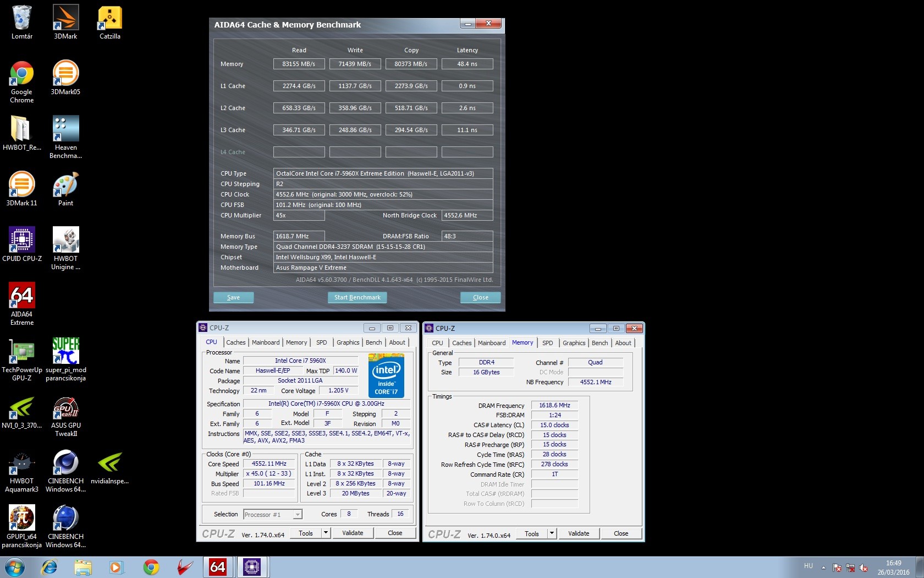The width and height of the screenshot is (924, 578).
Task: Switch to Caches tab in left CPU-Z
Action: [x=236, y=342]
